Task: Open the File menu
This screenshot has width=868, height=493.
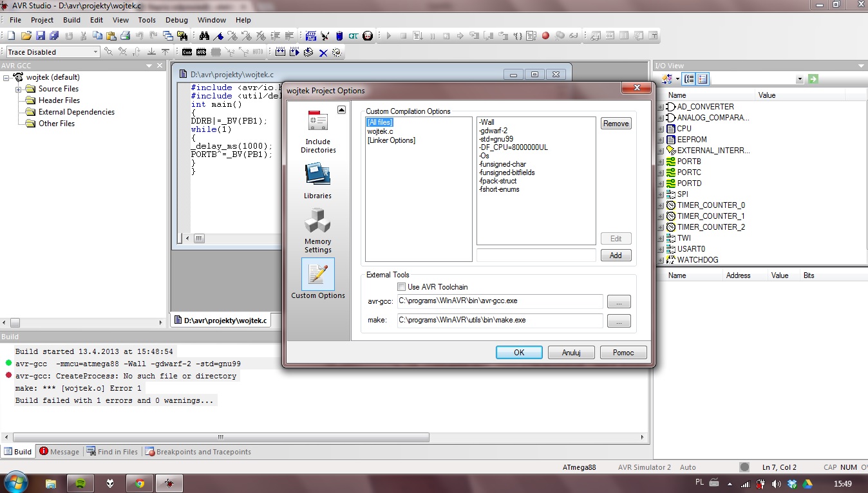Action: 15,20
